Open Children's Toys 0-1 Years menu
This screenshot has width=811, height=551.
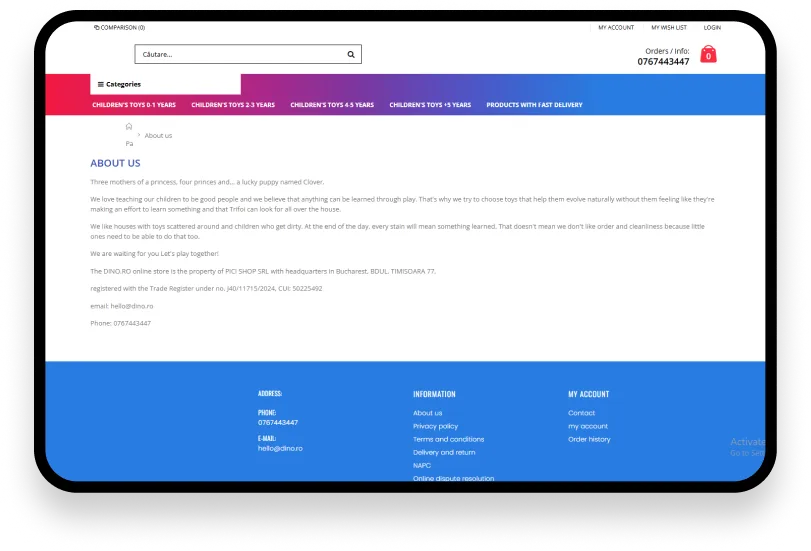tap(134, 105)
